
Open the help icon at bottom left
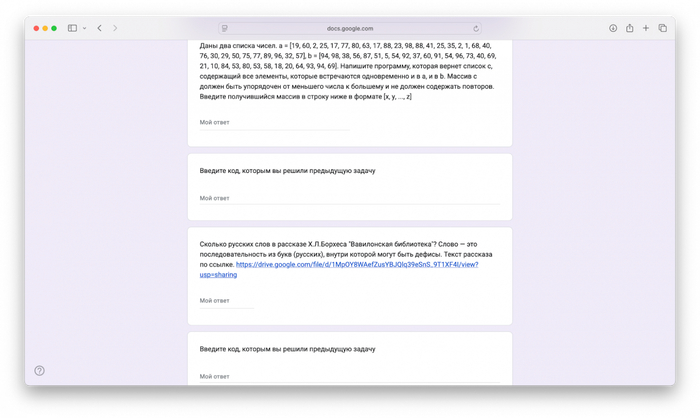point(39,371)
